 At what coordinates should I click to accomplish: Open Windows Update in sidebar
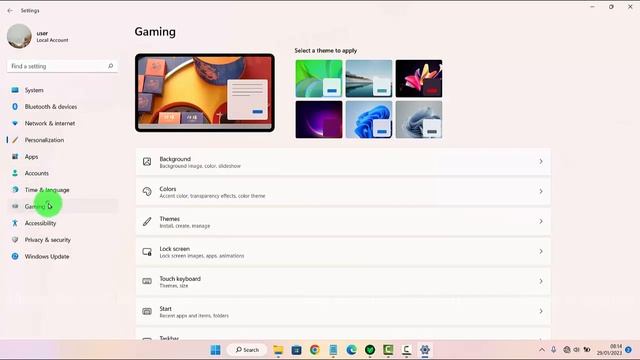pos(62,257)
